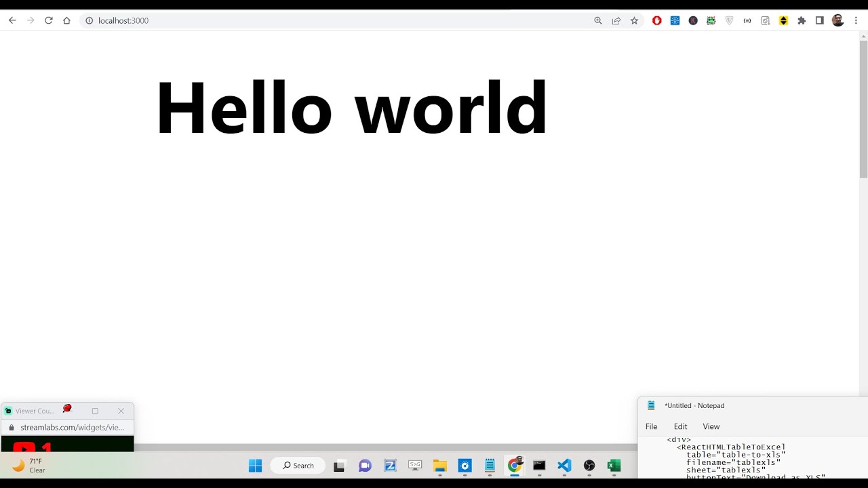Open the File menu in Notepad

[651, 426]
